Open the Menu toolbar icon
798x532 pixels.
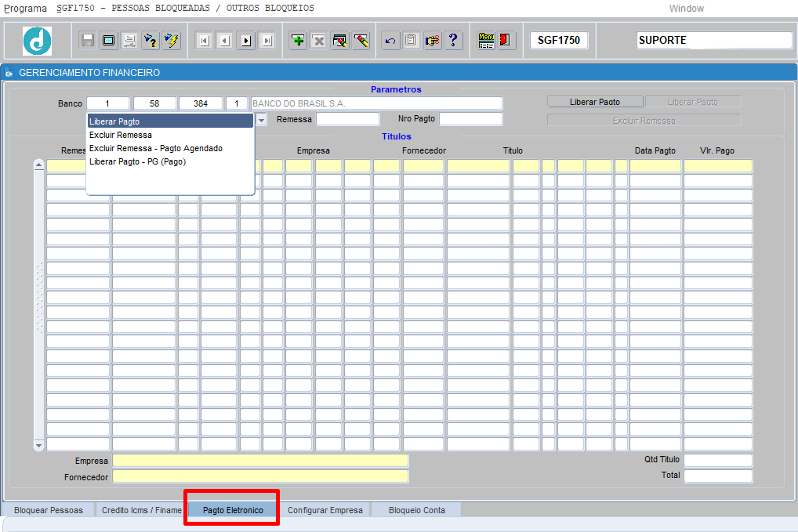[486, 40]
